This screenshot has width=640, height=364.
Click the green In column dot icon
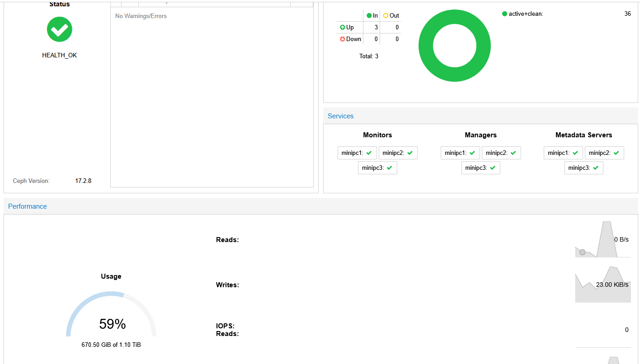point(369,16)
